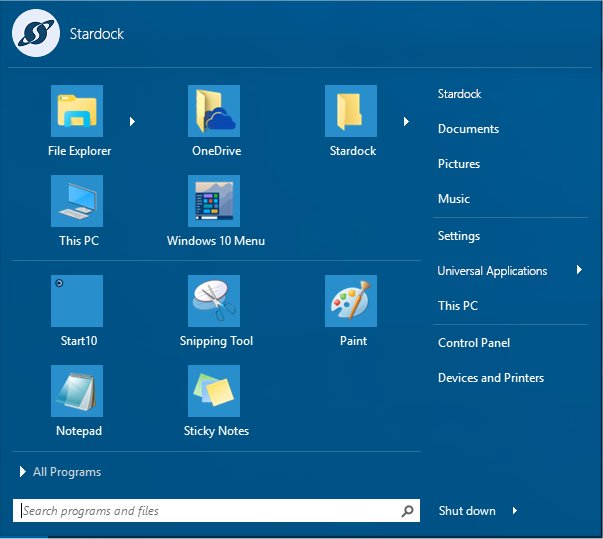Screen dimensions: 603x539
Task: Open Documents from the right column
Action: click(468, 129)
